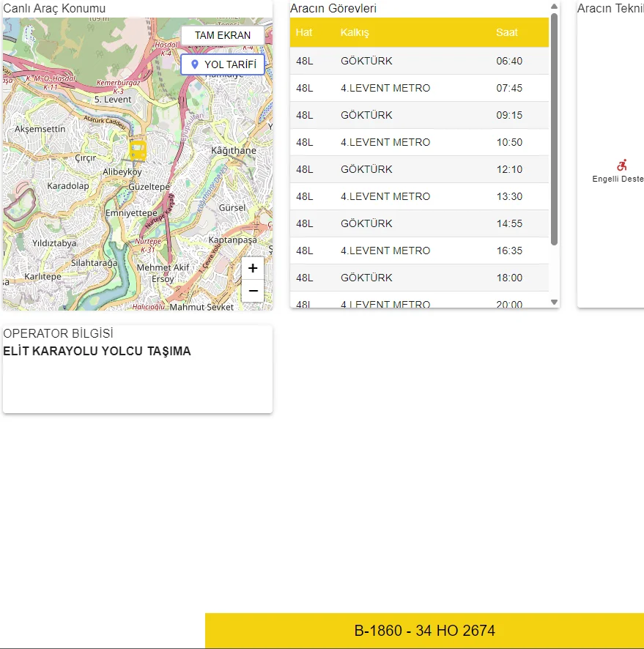Click the yellow bus marker on map
Viewport: 644px width, 649px height.
(138, 151)
